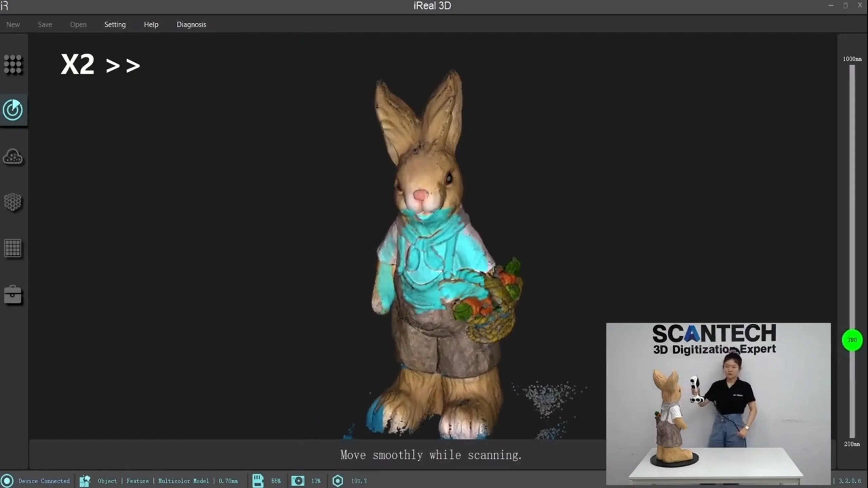The image size is (868, 488).
Task: Click the Device Connected status circle icon
Action: pos(7,481)
